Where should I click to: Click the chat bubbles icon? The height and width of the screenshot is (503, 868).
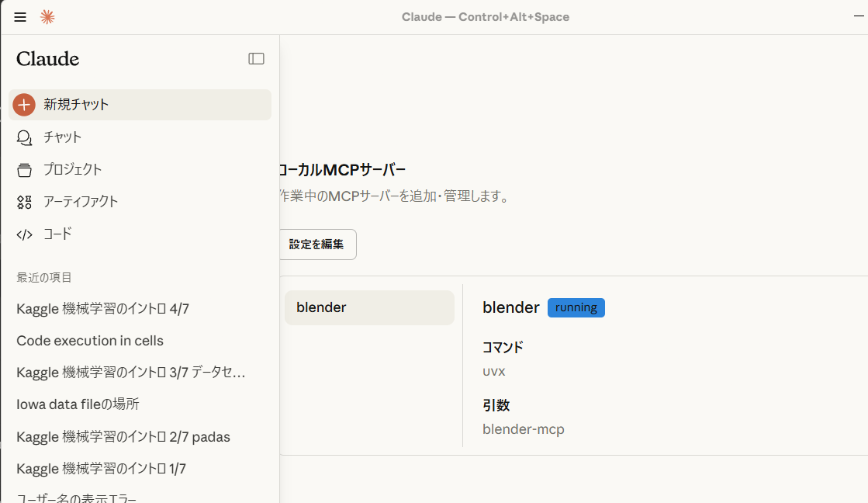[x=24, y=137]
